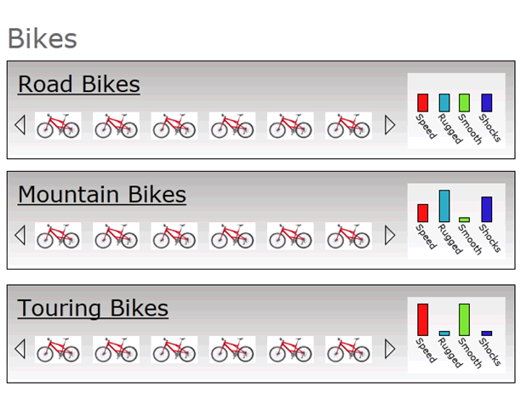Click the right arrow in Mountain Bikes carousel
The image size is (532, 399).
(x=390, y=236)
